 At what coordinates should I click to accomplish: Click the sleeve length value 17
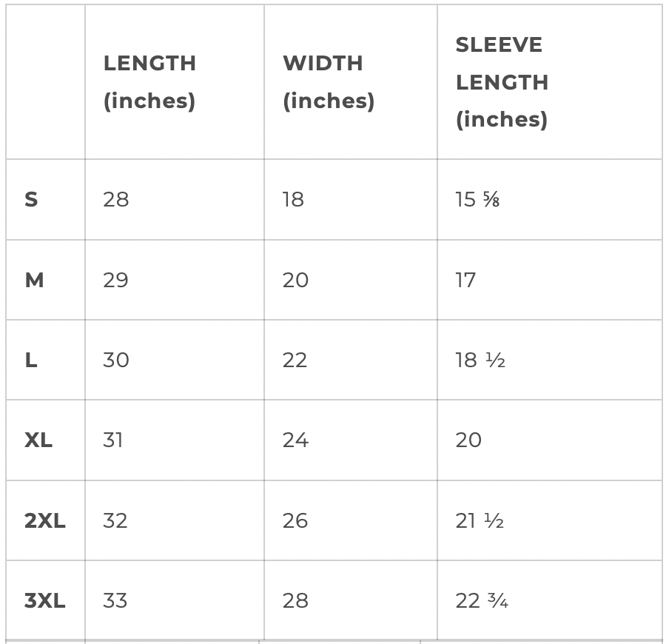pos(466,281)
